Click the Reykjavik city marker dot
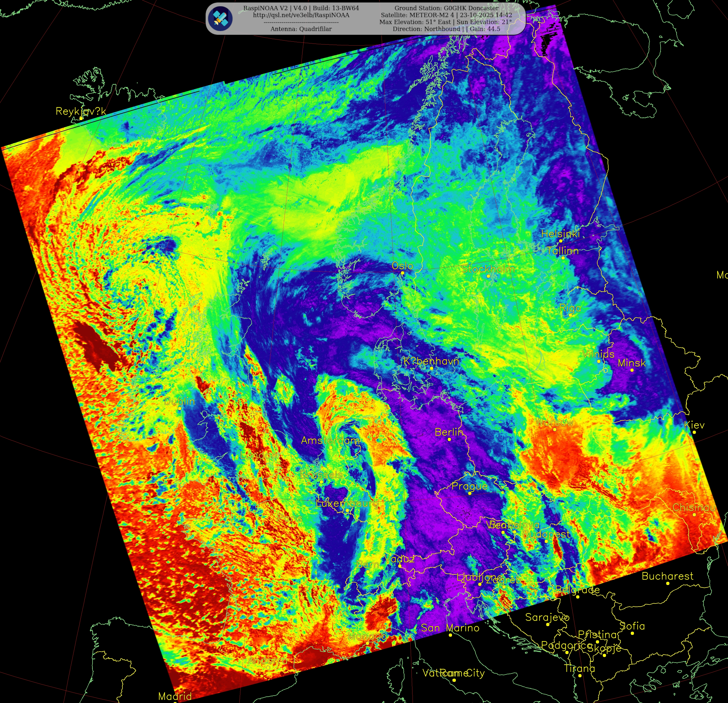 pyautogui.click(x=81, y=119)
